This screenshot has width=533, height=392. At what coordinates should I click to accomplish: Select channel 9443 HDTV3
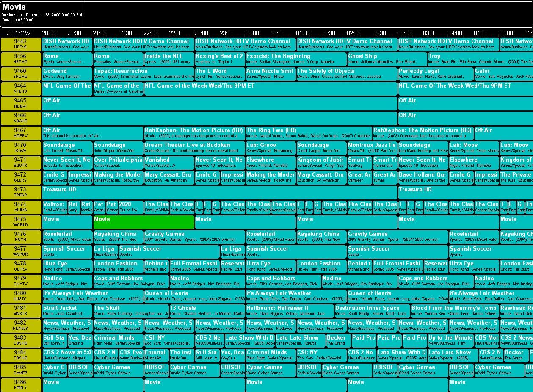tap(21, 44)
